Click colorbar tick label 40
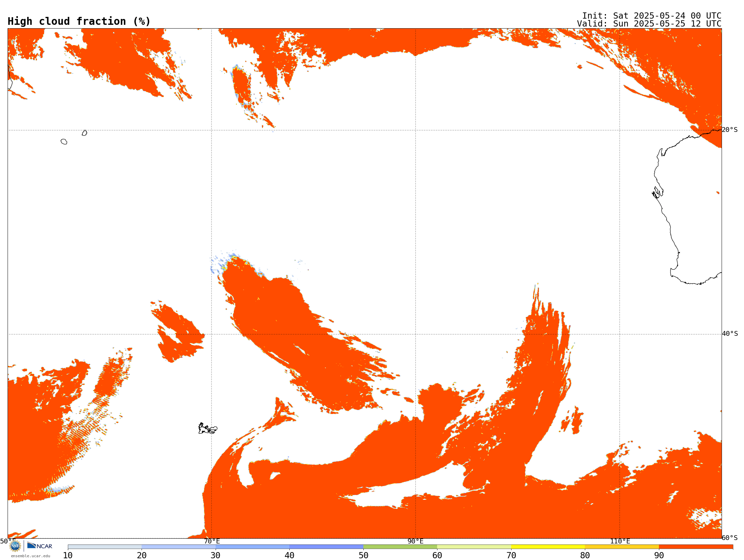This screenshot has width=744, height=560. coord(289,556)
